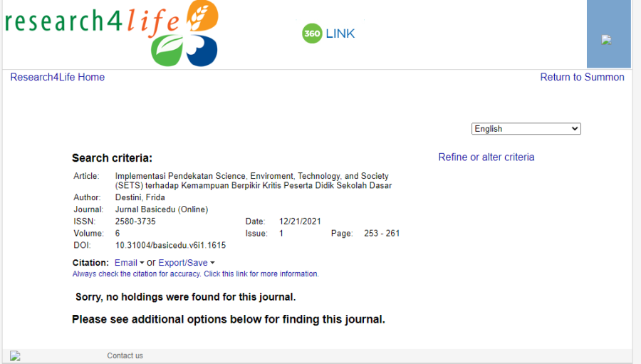Open the citation accuracy information link

(195, 274)
